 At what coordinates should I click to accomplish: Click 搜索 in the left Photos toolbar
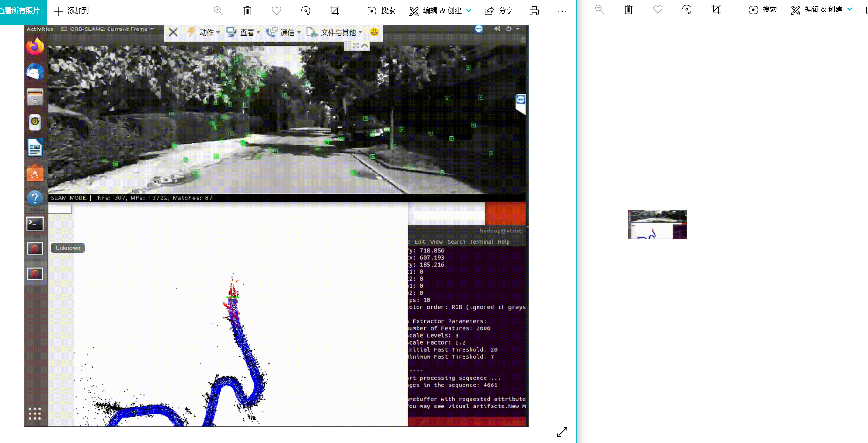click(x=381, y=11)
